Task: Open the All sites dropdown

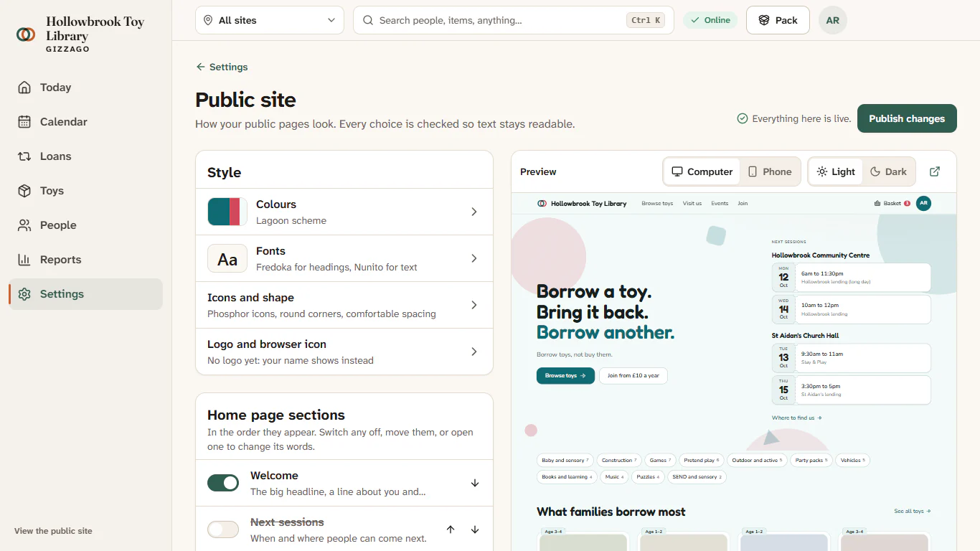Action: click(x=270, y=20)
